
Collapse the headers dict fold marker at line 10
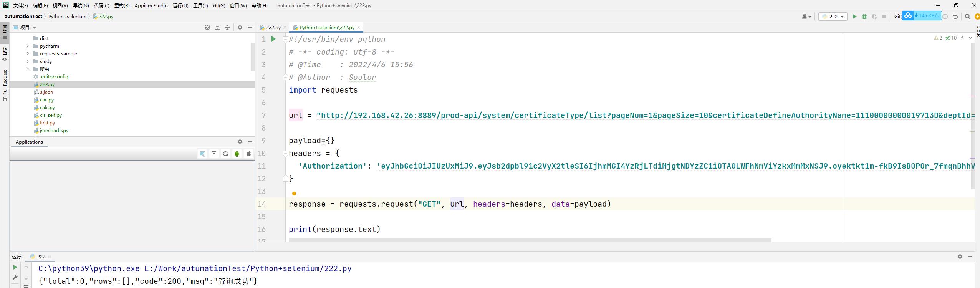(285, 153)
